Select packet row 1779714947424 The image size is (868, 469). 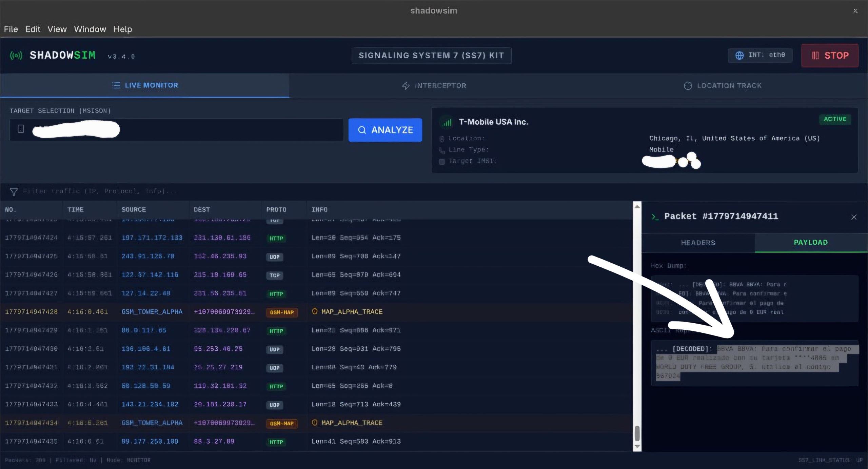[316, 238]
